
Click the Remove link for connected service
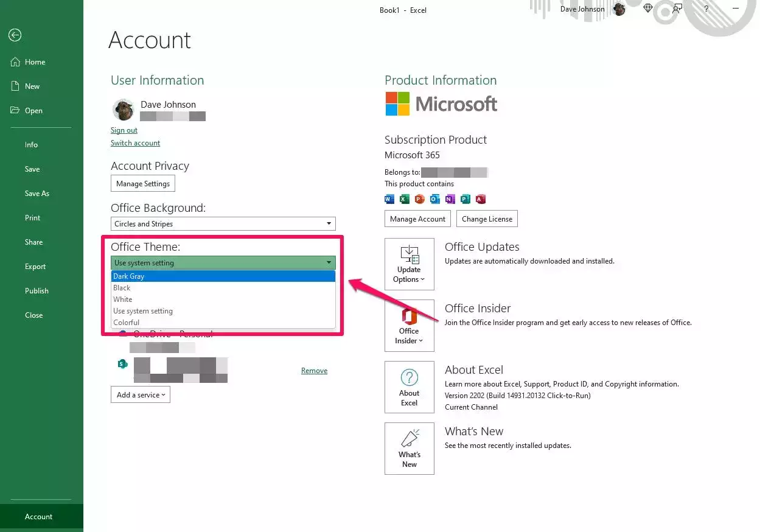click(x=314, y=371)
